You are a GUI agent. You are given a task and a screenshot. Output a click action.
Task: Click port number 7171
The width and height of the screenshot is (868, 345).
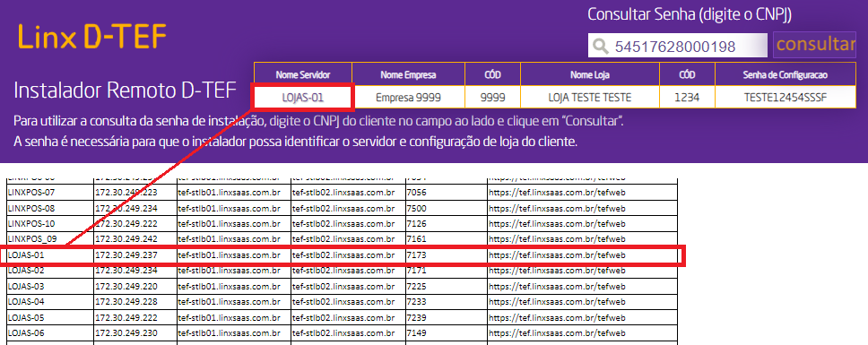coord(416,271)
